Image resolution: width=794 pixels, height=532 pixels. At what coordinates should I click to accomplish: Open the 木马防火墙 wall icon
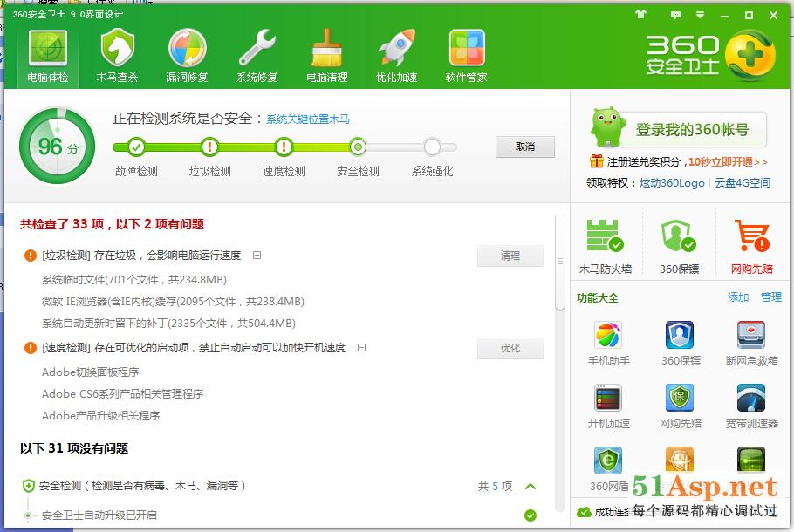click(x=606, y=235)
